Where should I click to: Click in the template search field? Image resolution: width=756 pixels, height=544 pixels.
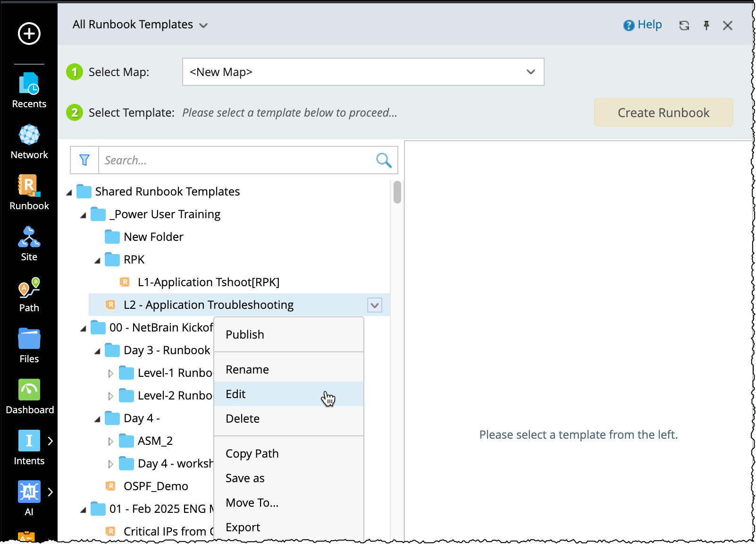pos(236,160)
